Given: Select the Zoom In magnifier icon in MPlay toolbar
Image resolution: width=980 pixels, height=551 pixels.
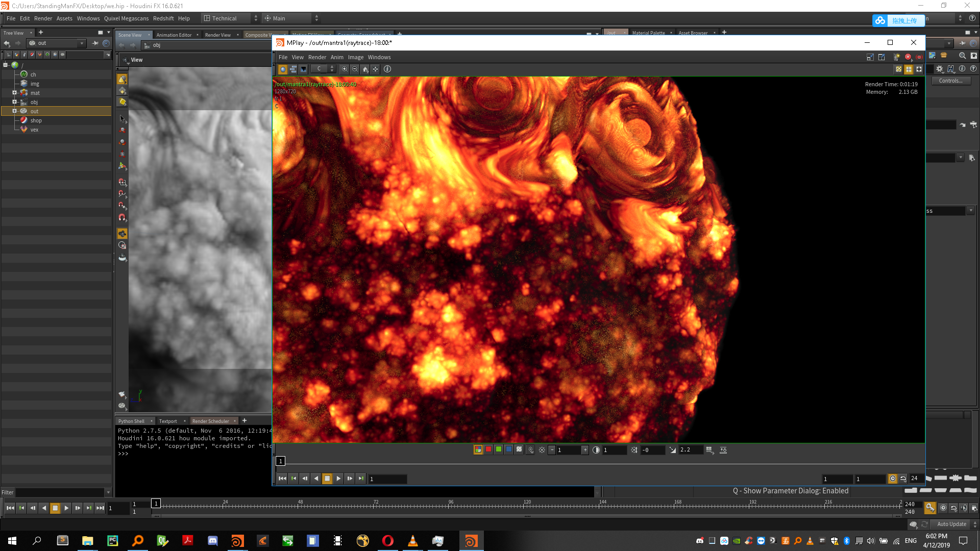Looking at the screenshot, I should 345,69.
